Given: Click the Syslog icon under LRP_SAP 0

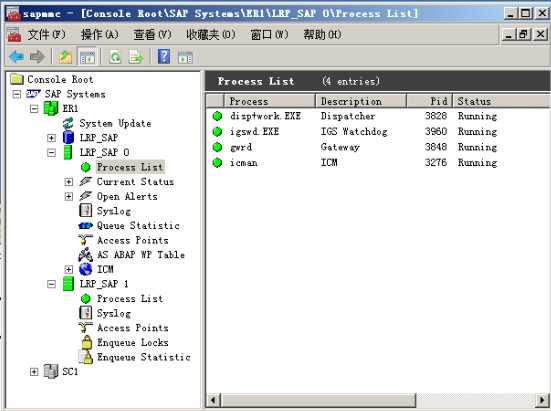Looking at the screenshot, I should [85, 211].
